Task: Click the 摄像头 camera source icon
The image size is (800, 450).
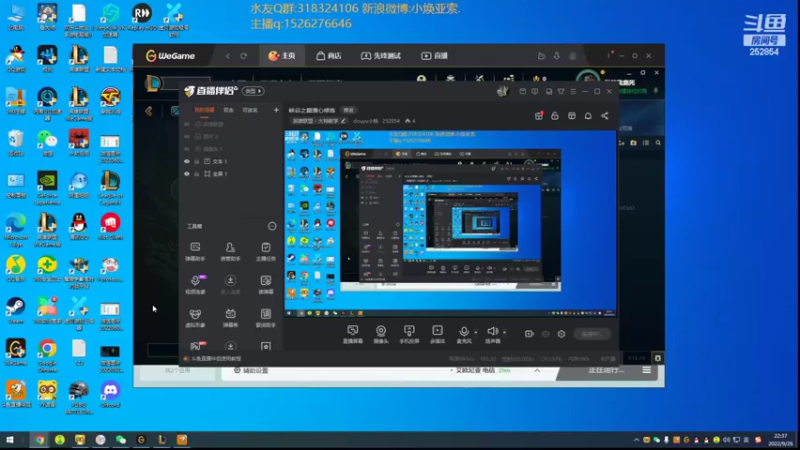Action: 381,334
